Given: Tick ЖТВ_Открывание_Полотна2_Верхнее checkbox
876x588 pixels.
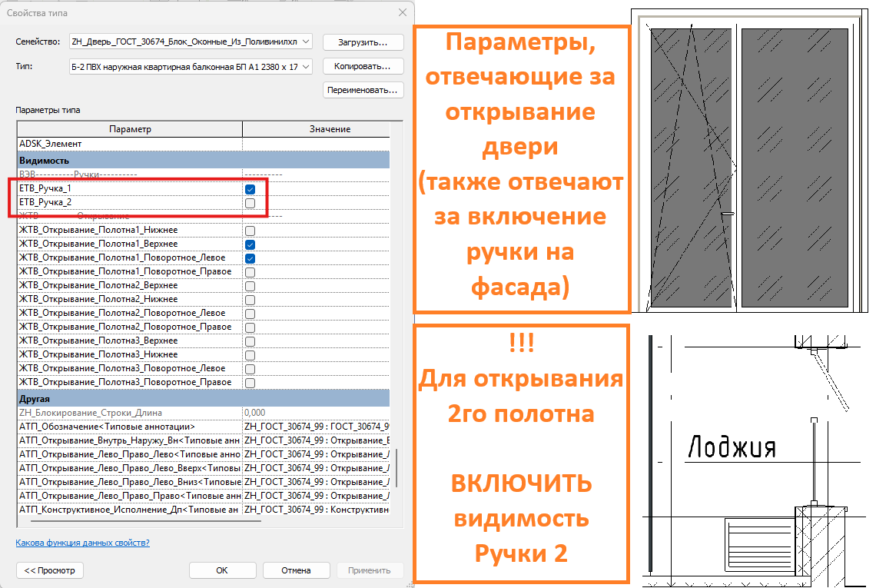Looking at the screenshot, I should click(251, 286).
